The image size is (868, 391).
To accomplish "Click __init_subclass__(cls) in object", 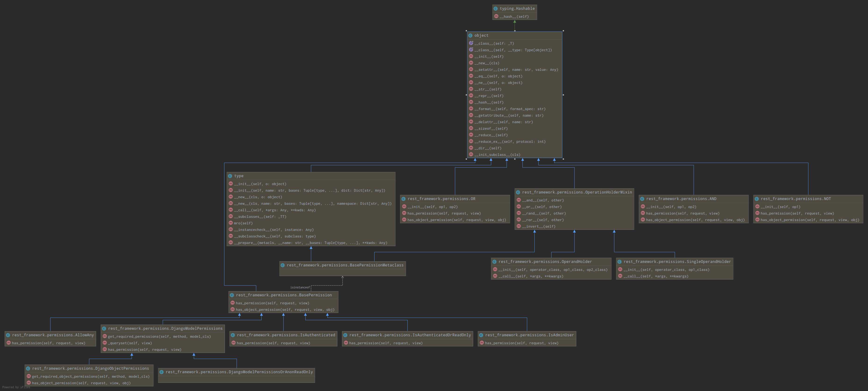I will point(497,154).
